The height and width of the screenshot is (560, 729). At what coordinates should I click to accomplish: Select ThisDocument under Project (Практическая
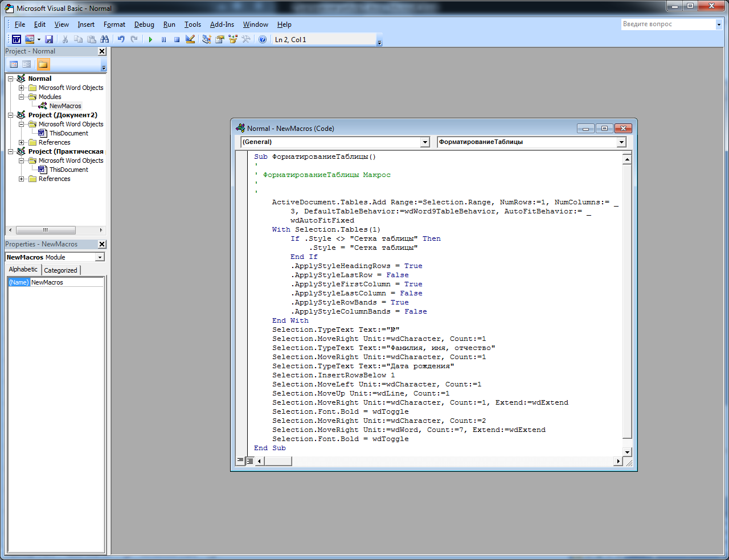coord(68,170)
